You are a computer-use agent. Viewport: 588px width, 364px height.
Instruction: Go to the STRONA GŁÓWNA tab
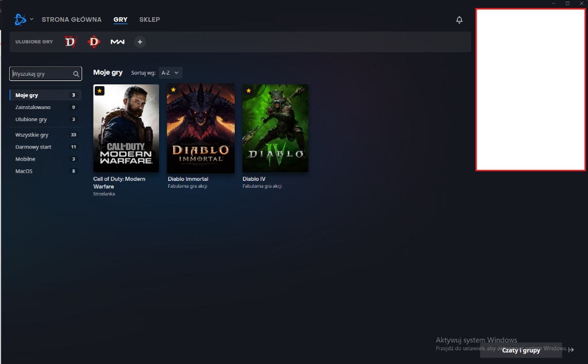[x=72, y=20]
